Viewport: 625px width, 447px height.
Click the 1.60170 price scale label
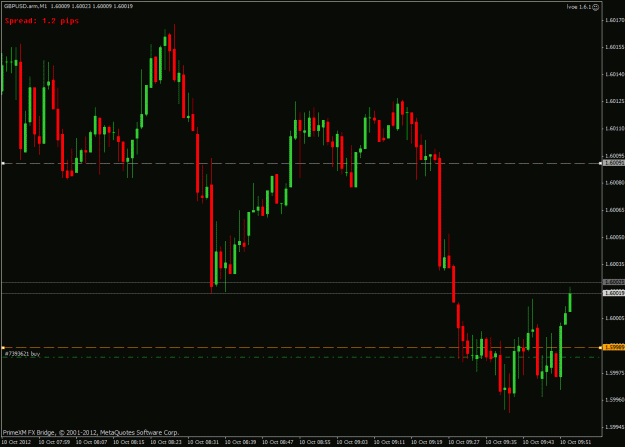pyautogui.click(x=614, y=20)
